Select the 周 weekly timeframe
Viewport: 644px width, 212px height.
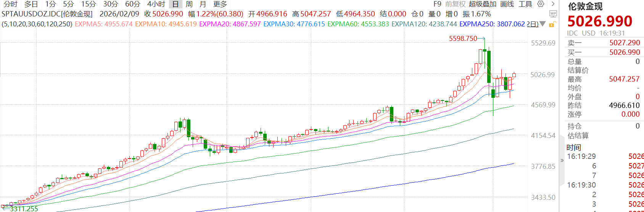click(189, 4)
